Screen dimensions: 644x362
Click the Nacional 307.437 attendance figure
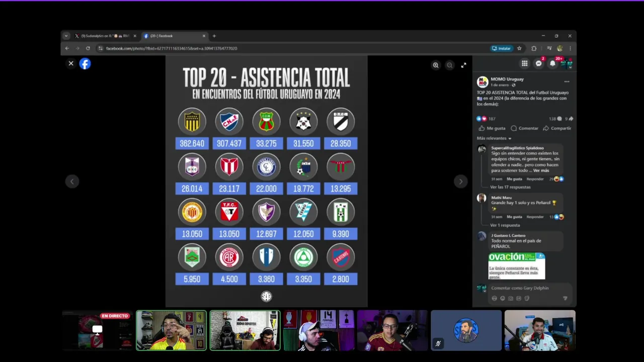tap(229, 144)
